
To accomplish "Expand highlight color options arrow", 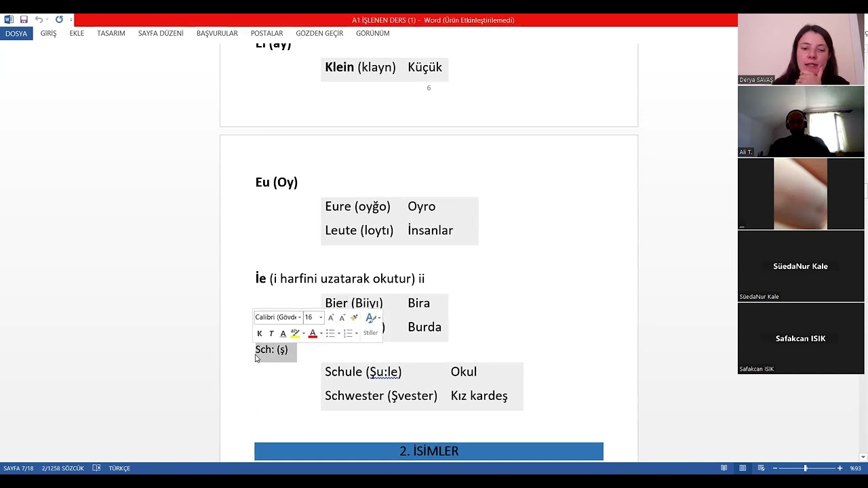I will point(303,333).
